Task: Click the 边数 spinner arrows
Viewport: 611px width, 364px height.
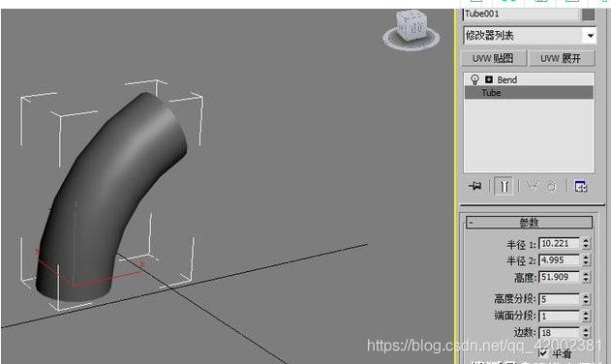Action: pos(586,332)
